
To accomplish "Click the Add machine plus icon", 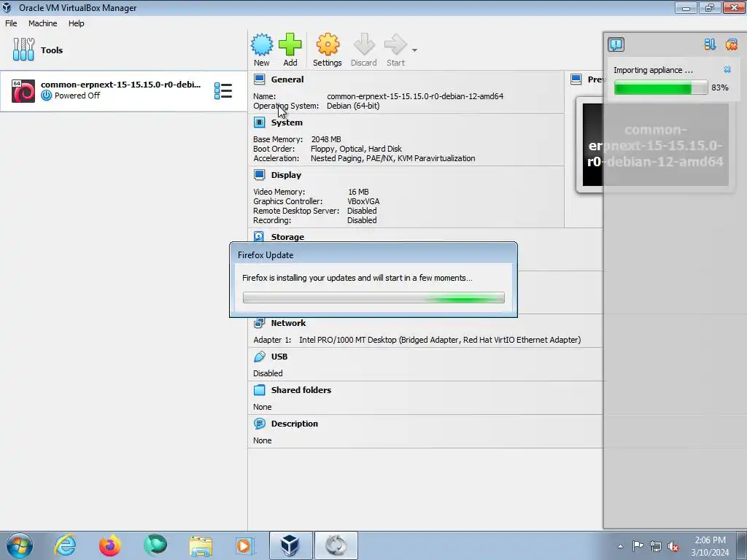I will click(290, 44).
